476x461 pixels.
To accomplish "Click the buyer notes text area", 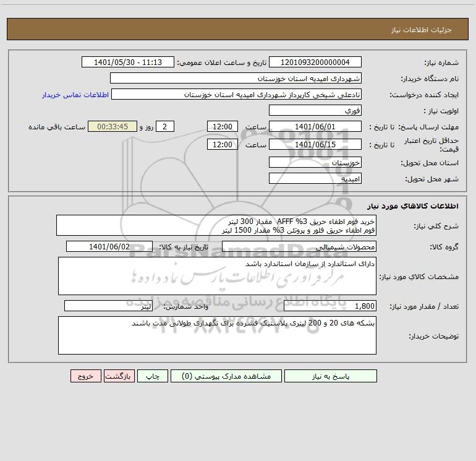I will 217,335.
